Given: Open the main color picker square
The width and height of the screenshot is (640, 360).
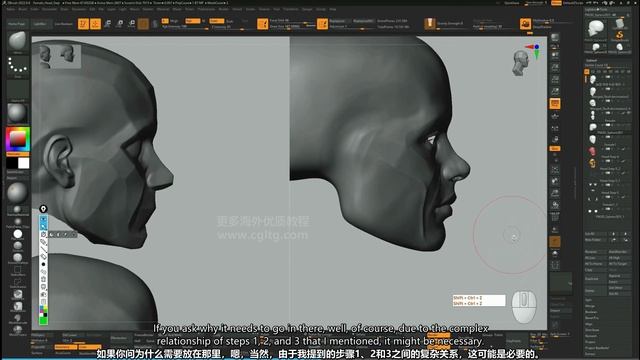Looking at the screenshot, I should pyautogui.click(x=18, y=139).
